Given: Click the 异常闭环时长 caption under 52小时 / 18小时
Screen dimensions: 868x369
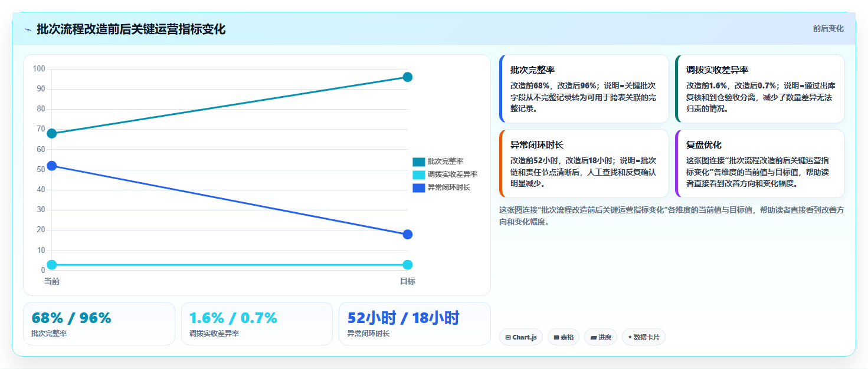Looking at the screenshot, I should pyautogui.click(x=368, y=334).
